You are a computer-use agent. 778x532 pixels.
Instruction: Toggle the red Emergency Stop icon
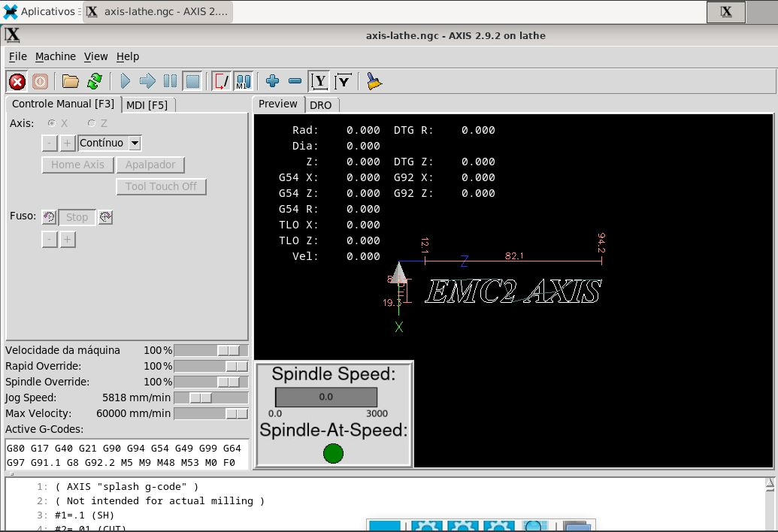point(17,81)
